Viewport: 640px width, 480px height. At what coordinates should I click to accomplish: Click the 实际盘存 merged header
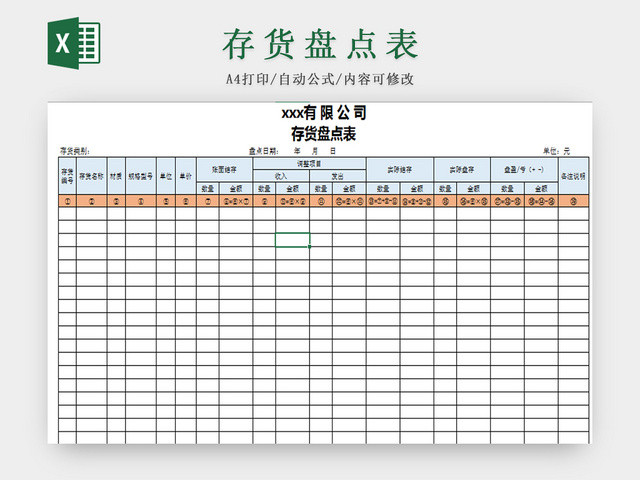[x=462, y=170]
